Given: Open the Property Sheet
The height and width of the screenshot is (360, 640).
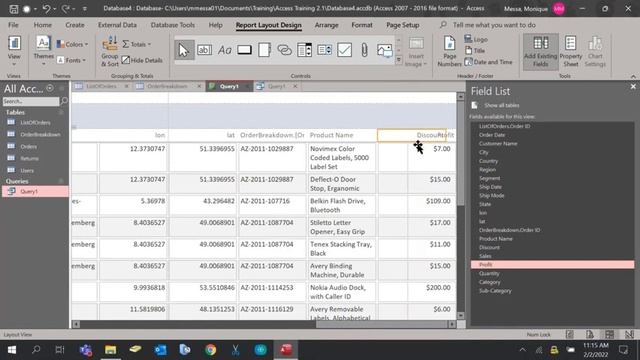Looking at the screenshot, I should point(571,52).
